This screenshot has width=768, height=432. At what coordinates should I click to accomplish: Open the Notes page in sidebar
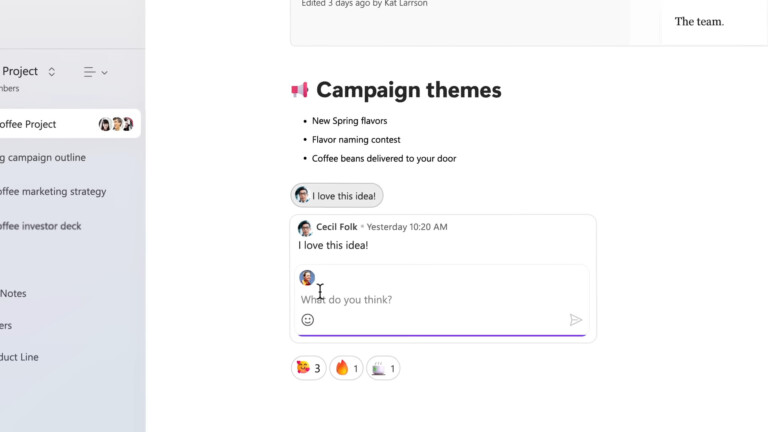(x=14, y=293)
